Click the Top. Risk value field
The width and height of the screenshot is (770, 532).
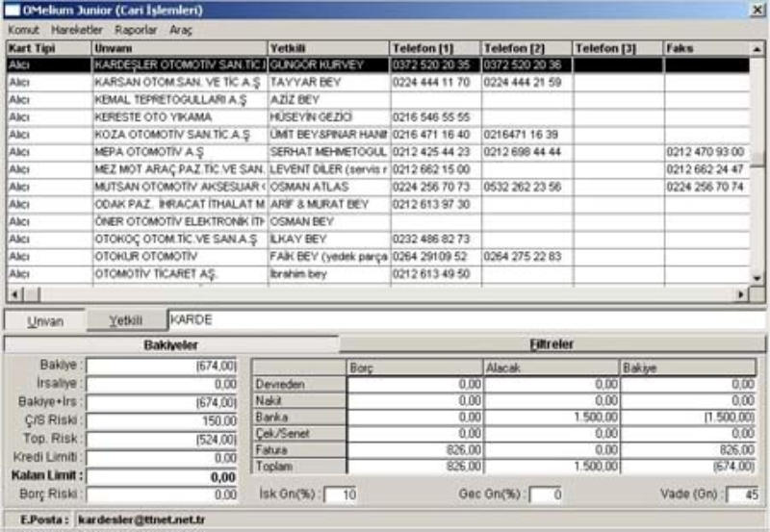click(162, 440)
